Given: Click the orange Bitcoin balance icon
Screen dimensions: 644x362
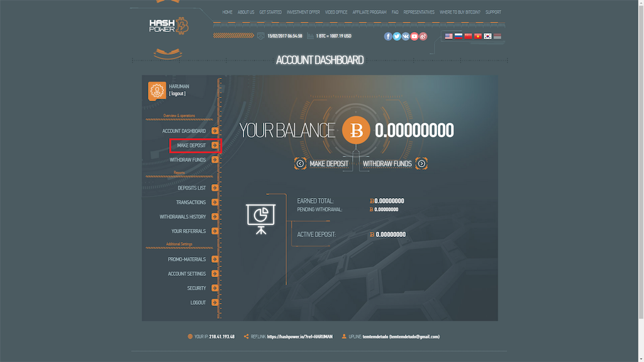Looking at the screenshot, I should click(x=356, y=130).
